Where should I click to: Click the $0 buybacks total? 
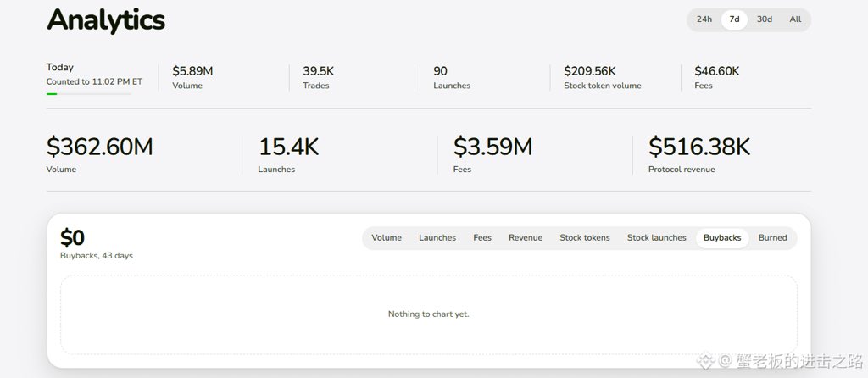[x=73, y=238]
